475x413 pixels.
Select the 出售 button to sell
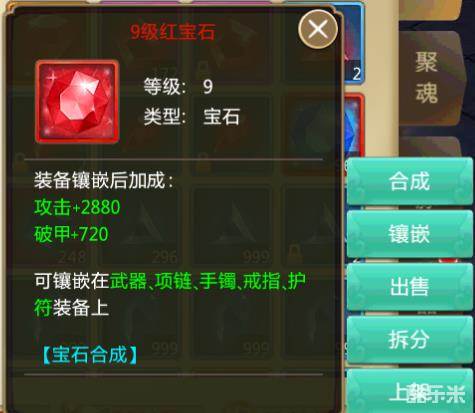[409, 286]
